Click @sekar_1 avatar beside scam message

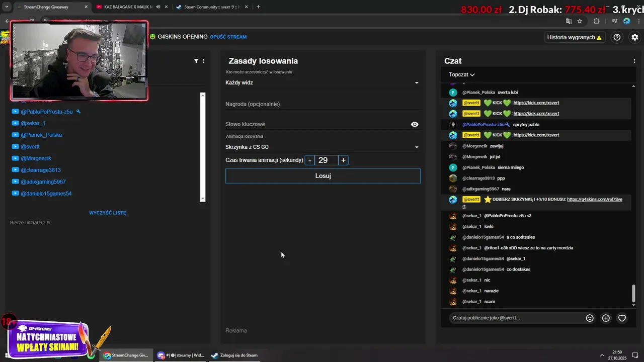point(453,302)
